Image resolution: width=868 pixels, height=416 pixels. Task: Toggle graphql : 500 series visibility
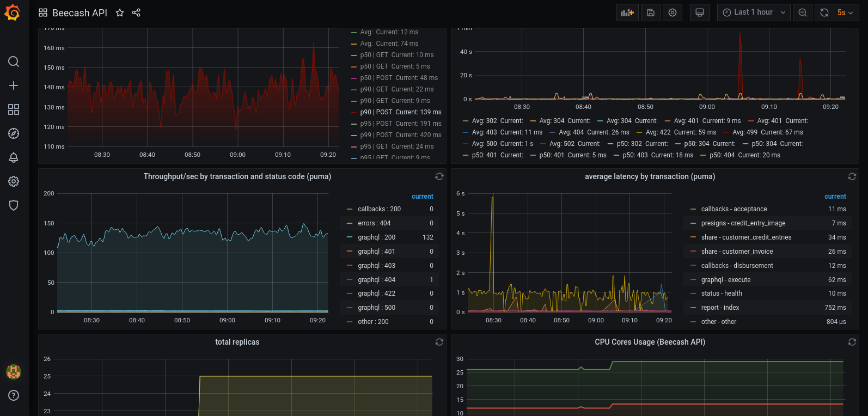pos(376,308)
